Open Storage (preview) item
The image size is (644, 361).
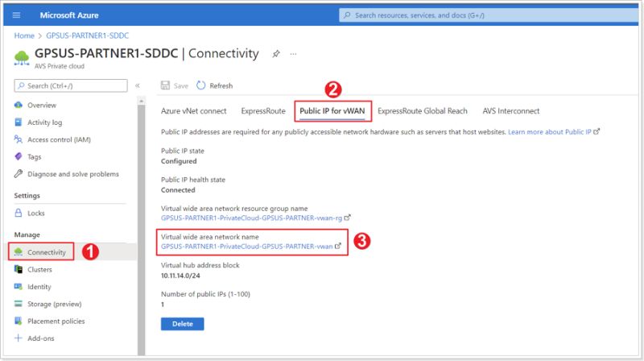[x=54, y=305]
